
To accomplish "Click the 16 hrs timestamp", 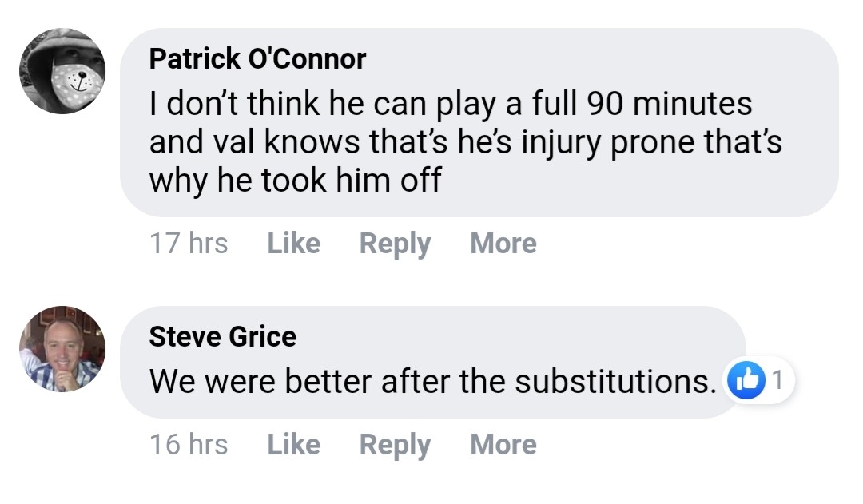I will (189, 444).
